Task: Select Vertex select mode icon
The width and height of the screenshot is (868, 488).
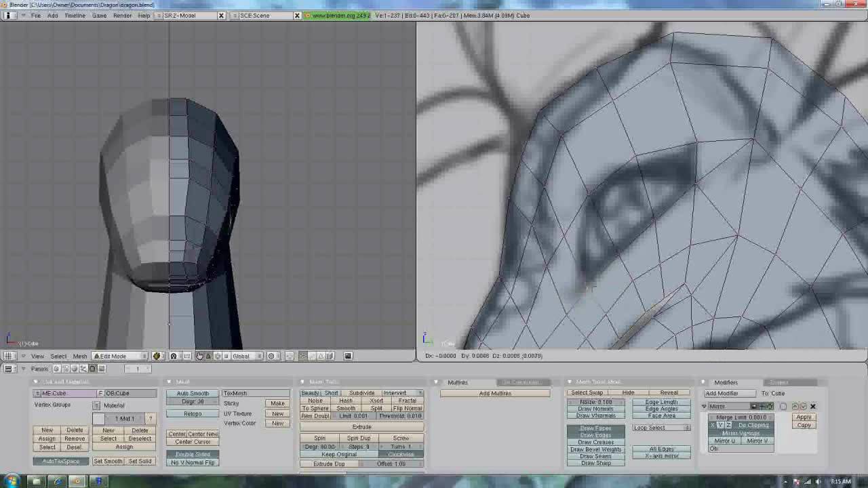Action: coord(303,356)
